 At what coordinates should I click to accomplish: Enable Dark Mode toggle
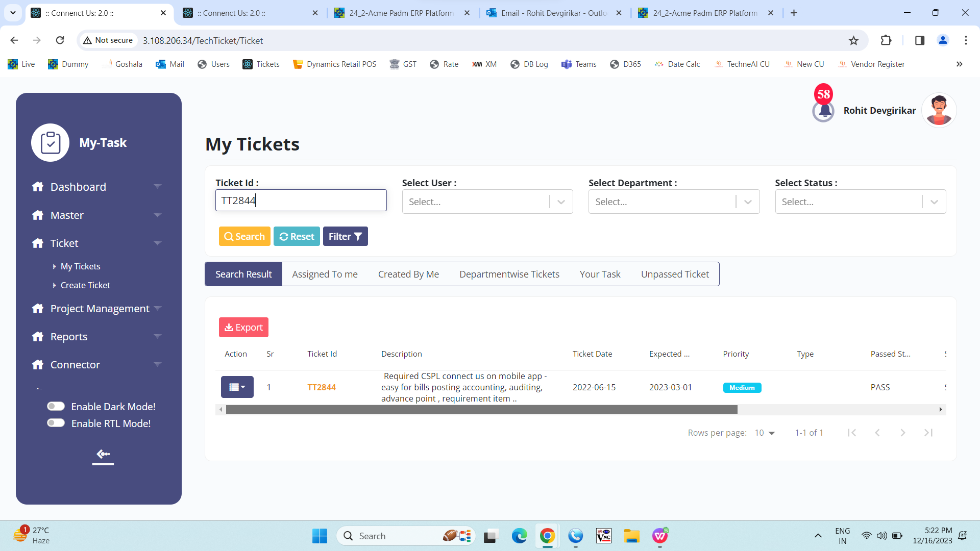pos(56,406)
